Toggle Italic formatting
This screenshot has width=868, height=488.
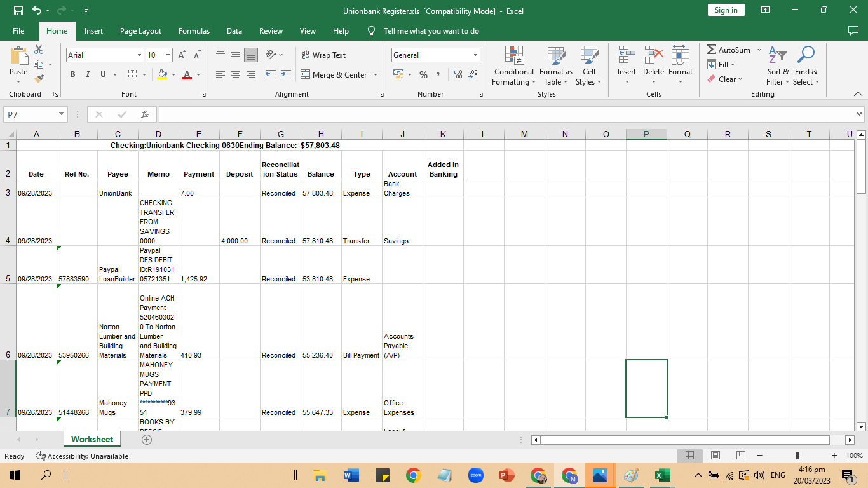(x=88, y=74)
